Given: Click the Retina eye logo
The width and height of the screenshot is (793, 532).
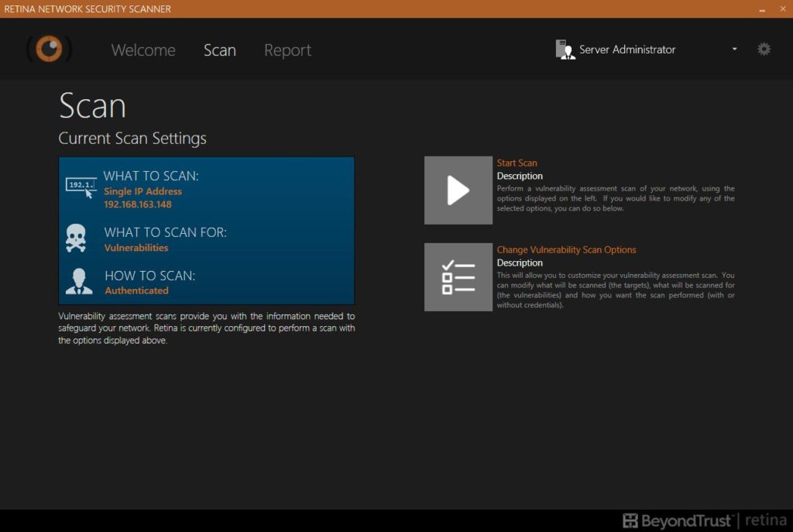Looking at the screenshot, I should (x=50, y=50).
